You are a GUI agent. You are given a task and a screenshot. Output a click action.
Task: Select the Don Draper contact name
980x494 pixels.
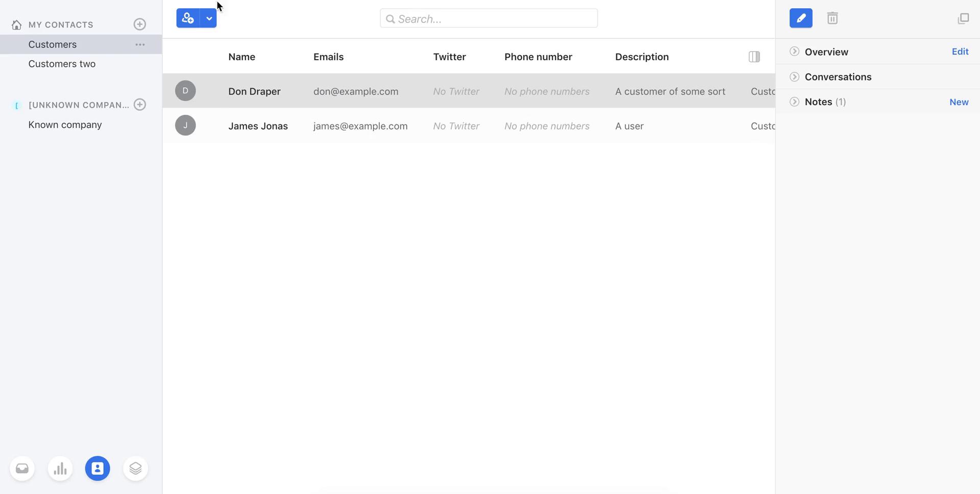point(254,91)
